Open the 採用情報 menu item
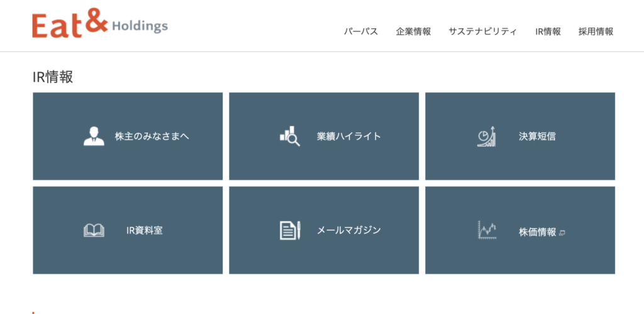 (x=596, y=31)
